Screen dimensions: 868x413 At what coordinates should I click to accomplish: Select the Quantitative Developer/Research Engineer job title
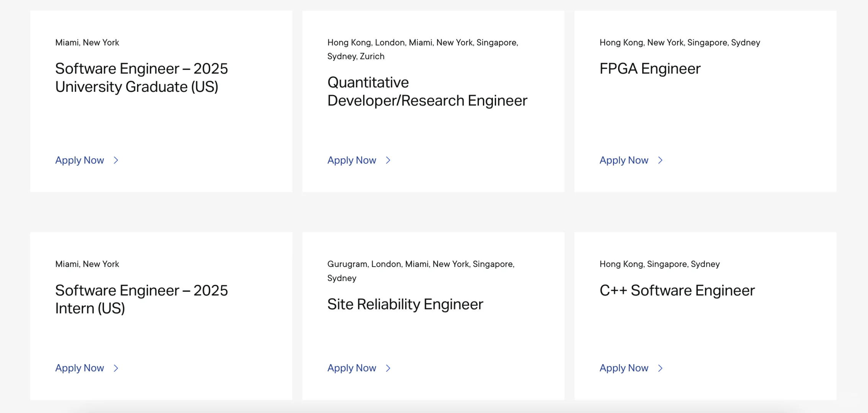(x=427, y=91)
